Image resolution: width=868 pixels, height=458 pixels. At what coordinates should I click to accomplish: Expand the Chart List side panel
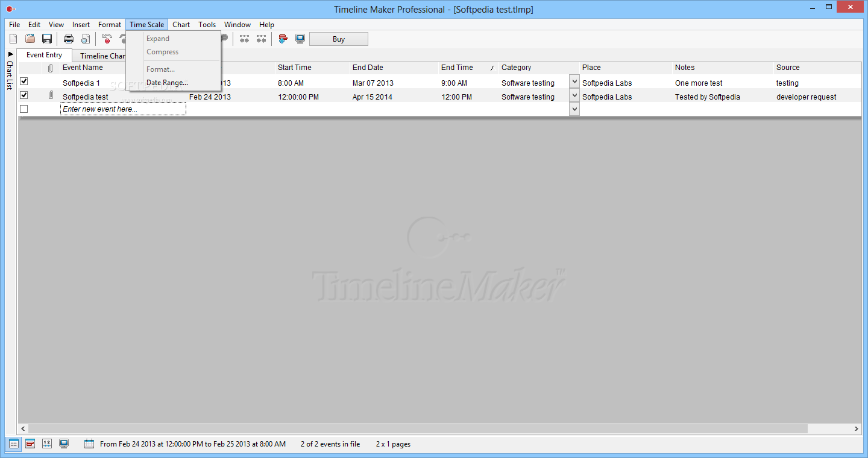pyautogui.click(x=10, y=54)
